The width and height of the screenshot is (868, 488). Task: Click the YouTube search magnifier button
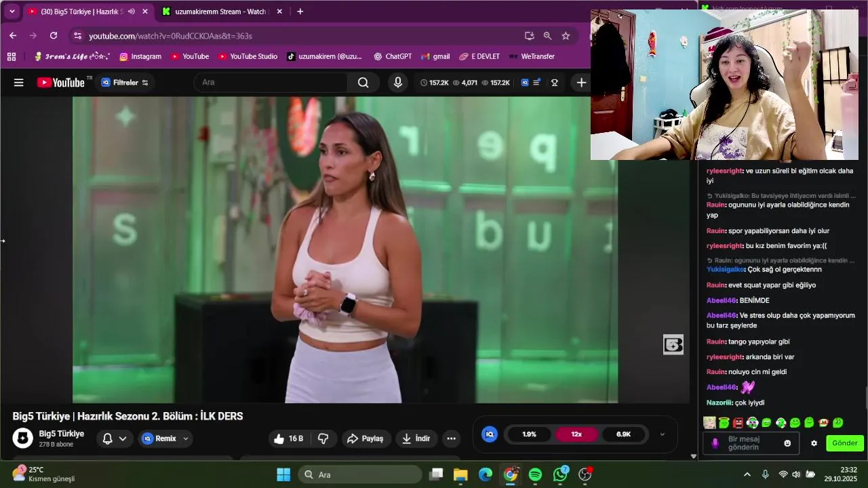[x=363, y=83]
